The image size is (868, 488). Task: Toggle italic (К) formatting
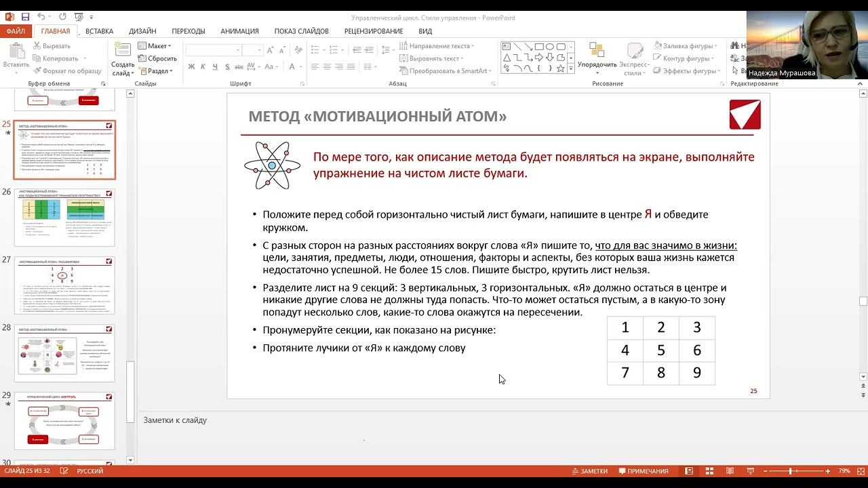click(203, 66)
